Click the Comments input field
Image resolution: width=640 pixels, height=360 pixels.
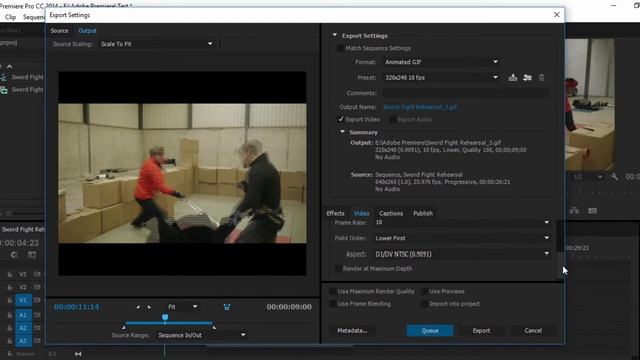(x=465, y=93)
